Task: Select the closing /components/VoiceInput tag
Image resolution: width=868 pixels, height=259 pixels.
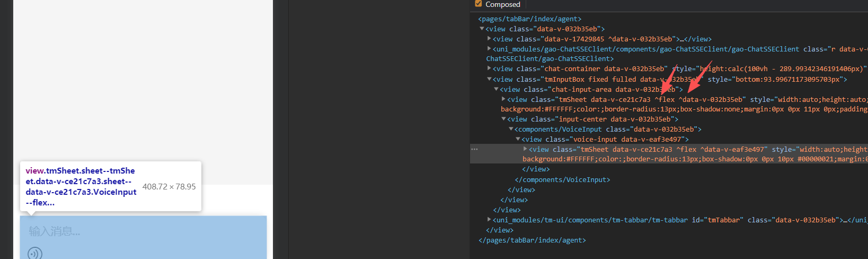Action: (x=562, y=180)
